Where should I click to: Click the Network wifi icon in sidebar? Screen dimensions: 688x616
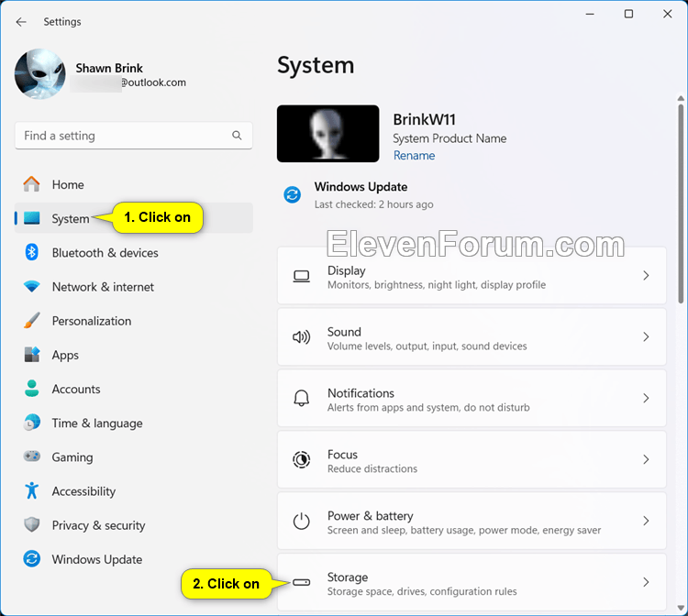click(31, 287)
